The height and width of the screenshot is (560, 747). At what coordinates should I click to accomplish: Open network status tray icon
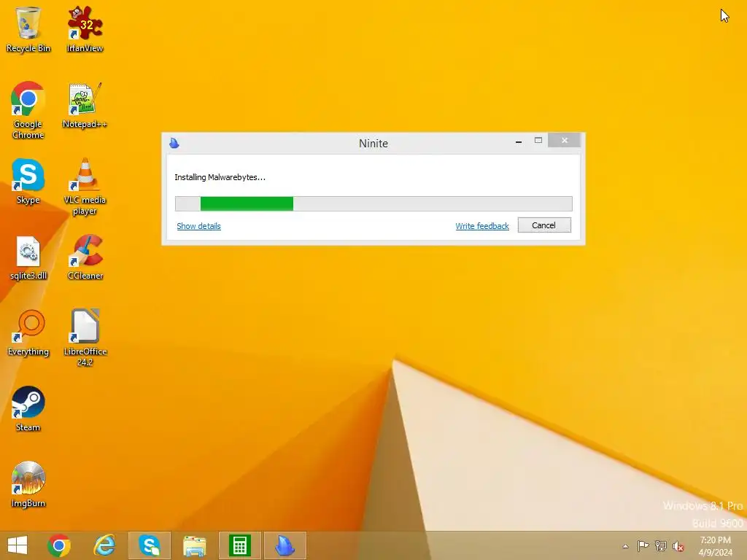pyautogui.click(x=661, y=545)
